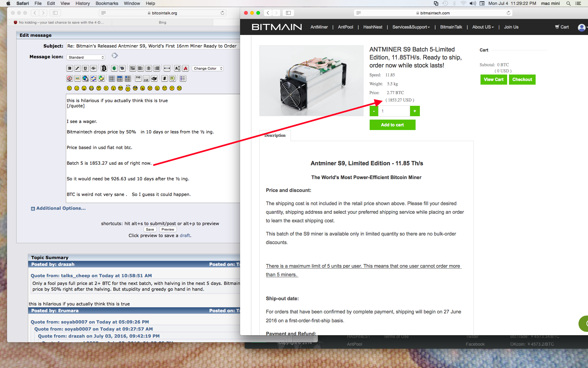Right-align text in message editor
Viewport: 588px width, 368px height.
click(157, 68)
